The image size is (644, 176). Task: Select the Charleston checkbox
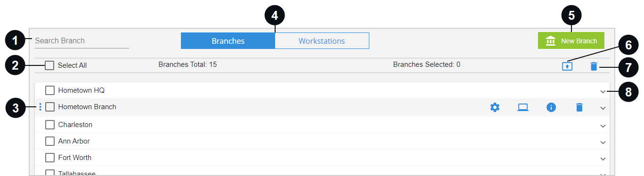click(50, 125)
